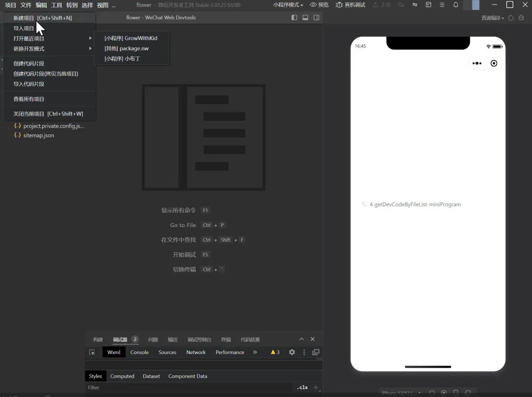The image size is (532, 397).
Task: Tap the simulator capsule close circle
Action: click(x=494, y=63)
